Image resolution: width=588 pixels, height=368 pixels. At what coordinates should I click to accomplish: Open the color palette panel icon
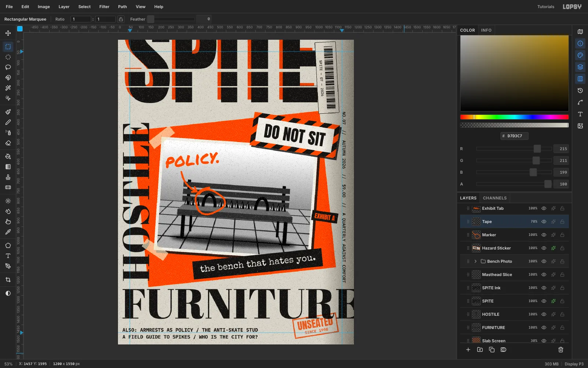[x=580, y=55]
